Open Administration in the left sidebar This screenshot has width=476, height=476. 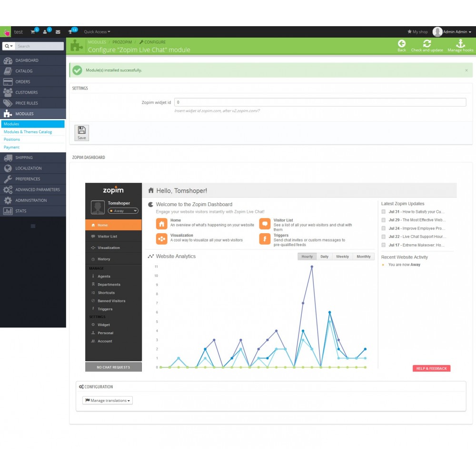point(33,200)
